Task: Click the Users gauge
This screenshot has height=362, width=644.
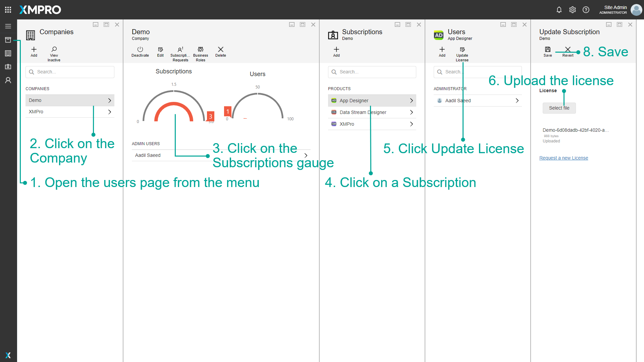Action: [258, 106]
